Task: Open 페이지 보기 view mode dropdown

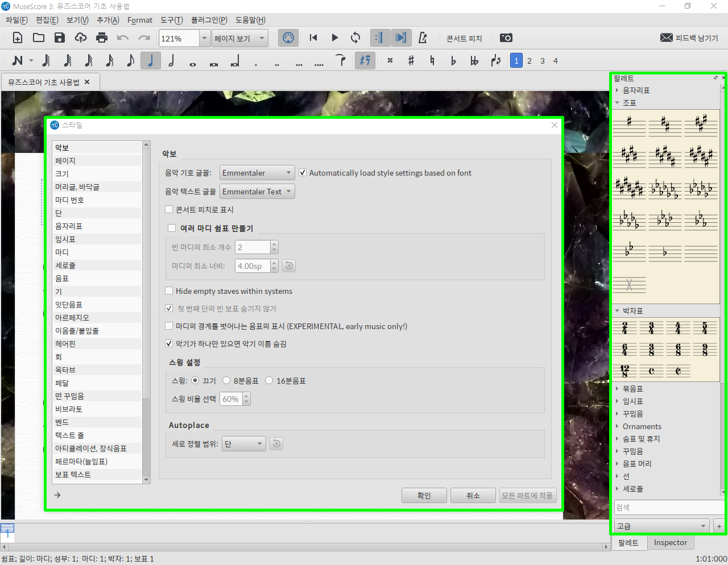Action: click(x=240, y=38)
